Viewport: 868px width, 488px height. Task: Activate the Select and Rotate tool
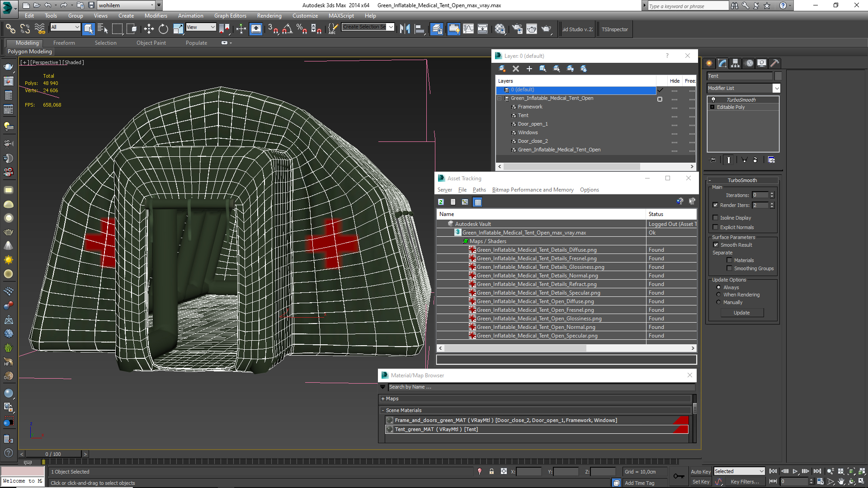pos(163,29)
